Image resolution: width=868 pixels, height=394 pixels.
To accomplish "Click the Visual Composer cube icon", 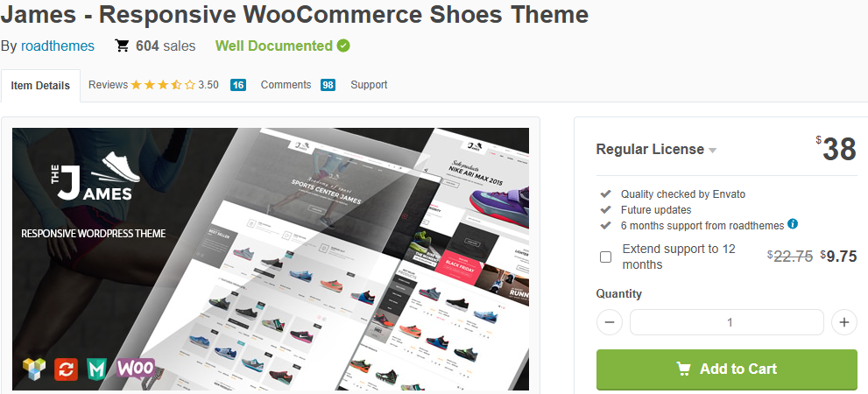I will 34,369.
